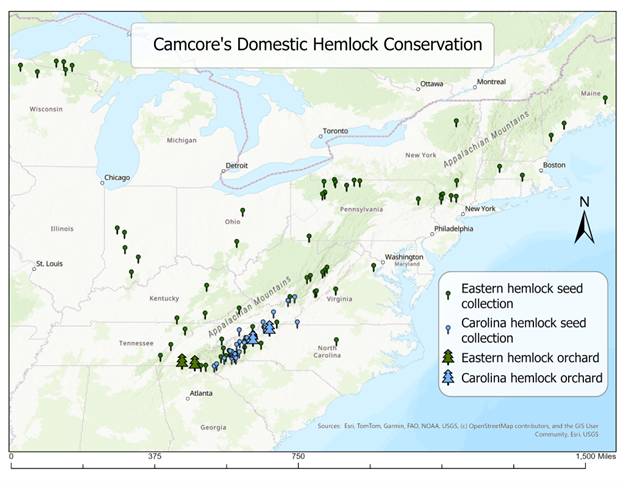The height and width of the screenshot is (483, 624).
Task: Click the northern Appalachian Mountains label near New York
Action: pyautogui.click(x=486, y=139)
